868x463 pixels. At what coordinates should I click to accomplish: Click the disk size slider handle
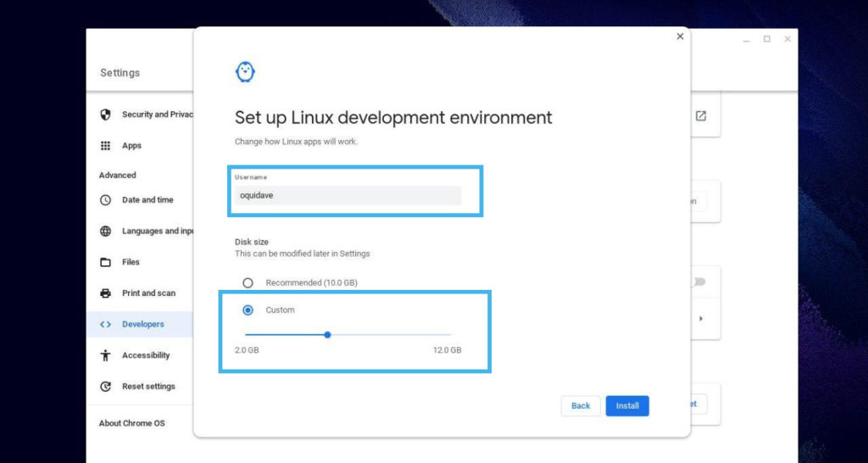click(328, 334)
